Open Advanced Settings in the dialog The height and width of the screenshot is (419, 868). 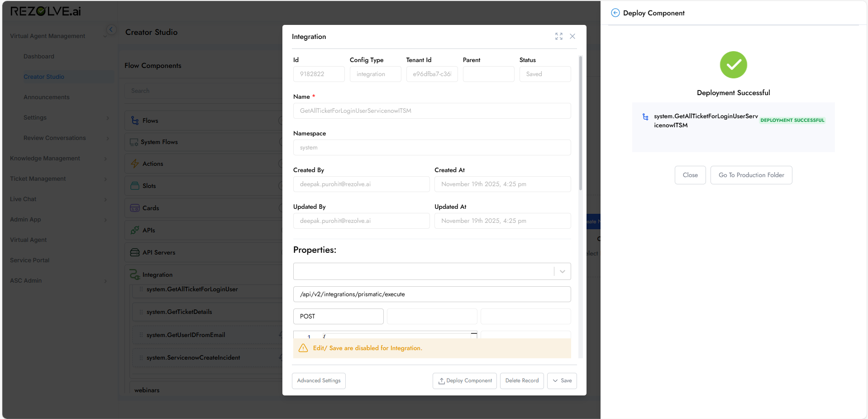(x=319, y=381)
